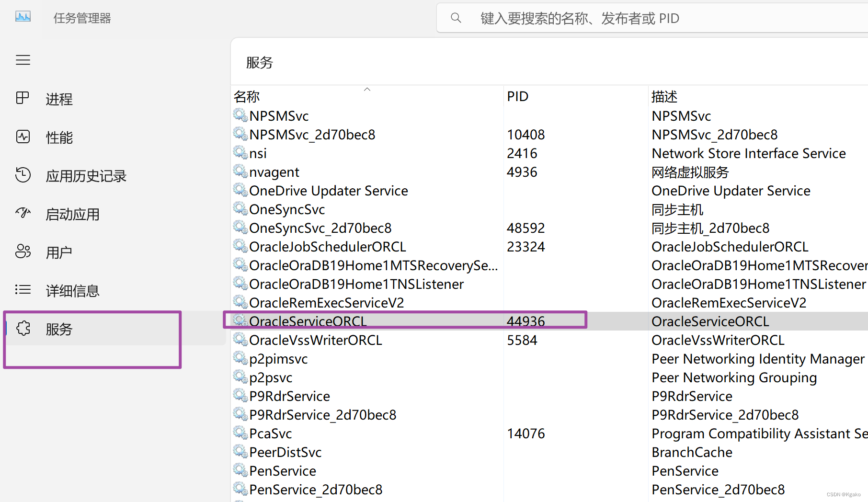This screenshot has height=502, width=868.
Task: Open the 进程 (Processes) page icon
Action: point(23,98)
